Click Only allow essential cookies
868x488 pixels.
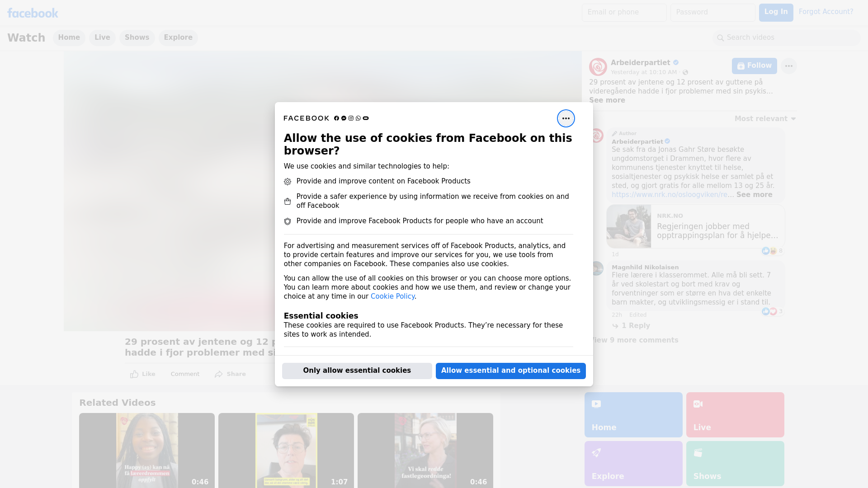point(357,371)
